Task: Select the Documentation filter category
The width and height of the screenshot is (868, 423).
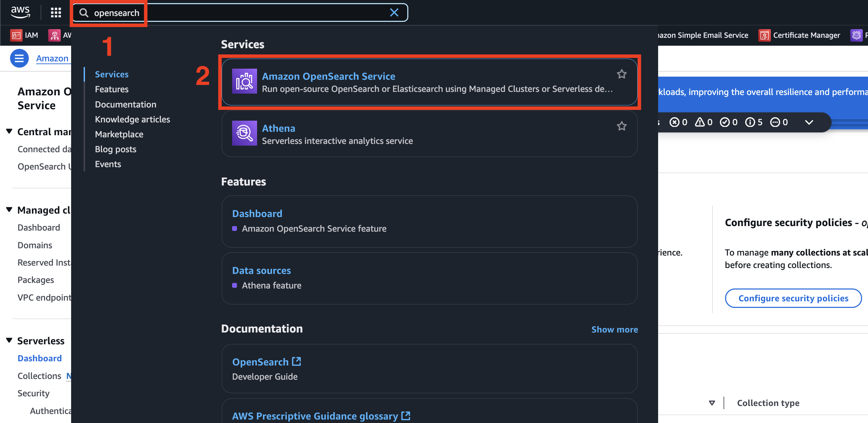Action: pyautogui.click(x=126, y=104)
